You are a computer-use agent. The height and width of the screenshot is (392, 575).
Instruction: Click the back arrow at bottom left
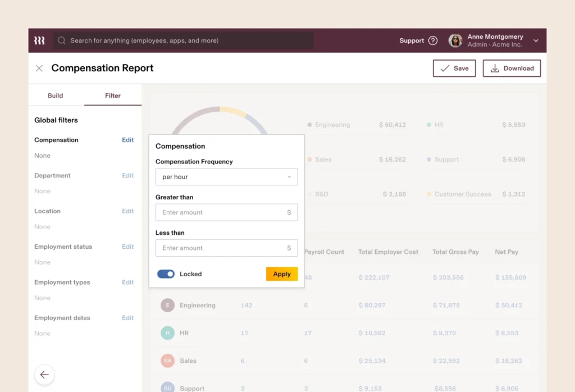click(x=44, y=374)
